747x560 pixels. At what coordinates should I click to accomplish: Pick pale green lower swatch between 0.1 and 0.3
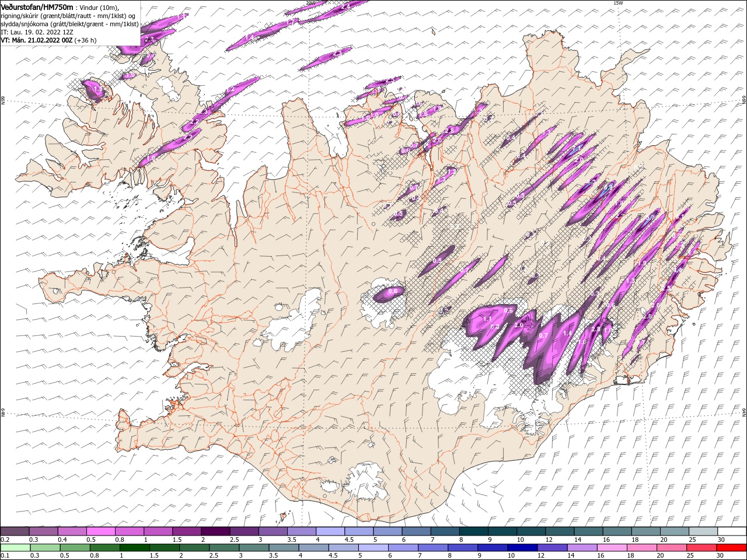pos(16,547)
